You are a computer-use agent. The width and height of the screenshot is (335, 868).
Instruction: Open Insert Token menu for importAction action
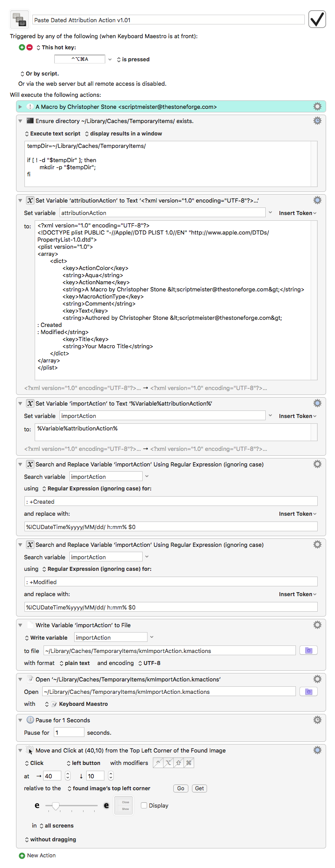coord(298,416)
